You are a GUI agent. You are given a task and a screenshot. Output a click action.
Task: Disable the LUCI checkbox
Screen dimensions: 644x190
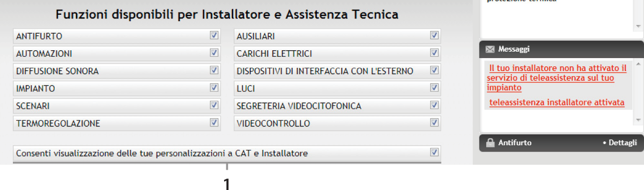point(434,88)
